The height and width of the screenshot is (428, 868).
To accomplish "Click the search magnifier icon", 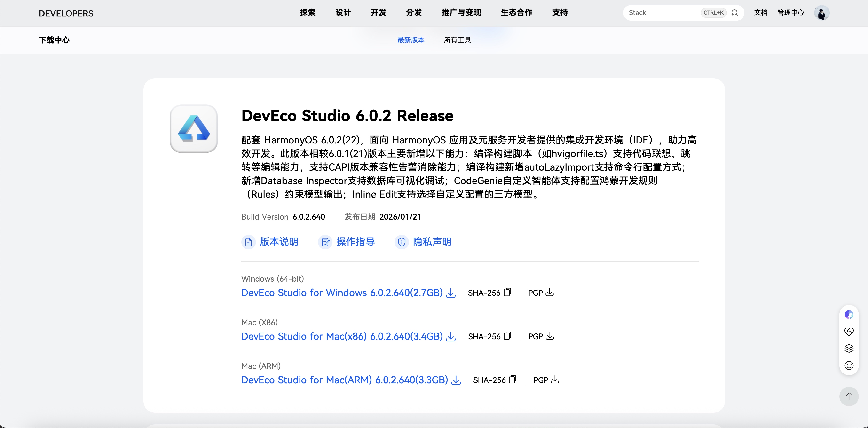I will [735, 13].
